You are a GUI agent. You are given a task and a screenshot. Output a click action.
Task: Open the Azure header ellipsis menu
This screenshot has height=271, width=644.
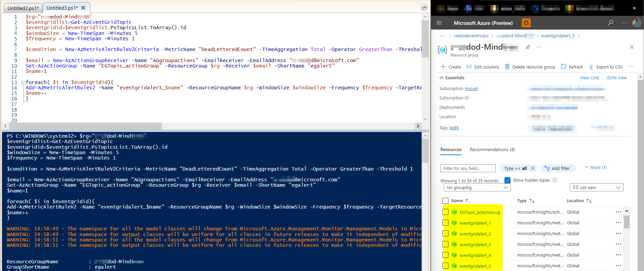tap(624, 23)
